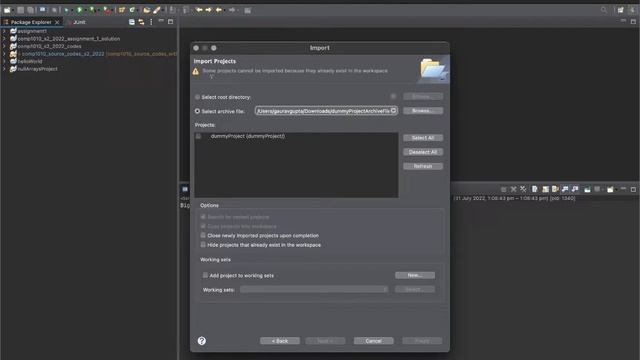Image resolution: width=640 pixels, height=360 pixels.
Task: Maximize the Console view at right
Action: pyautogui.click(x=633, y=189)
